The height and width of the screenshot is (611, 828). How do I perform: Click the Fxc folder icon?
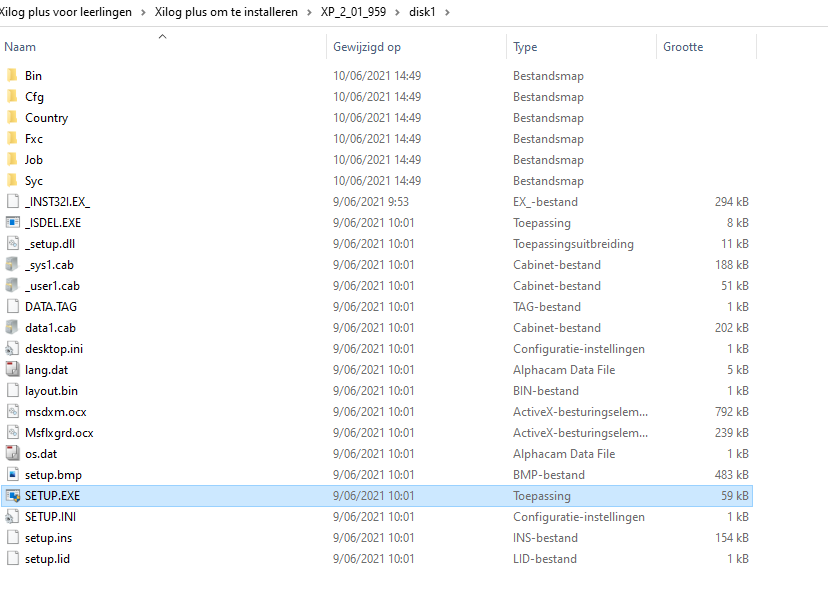pos(13,139)
